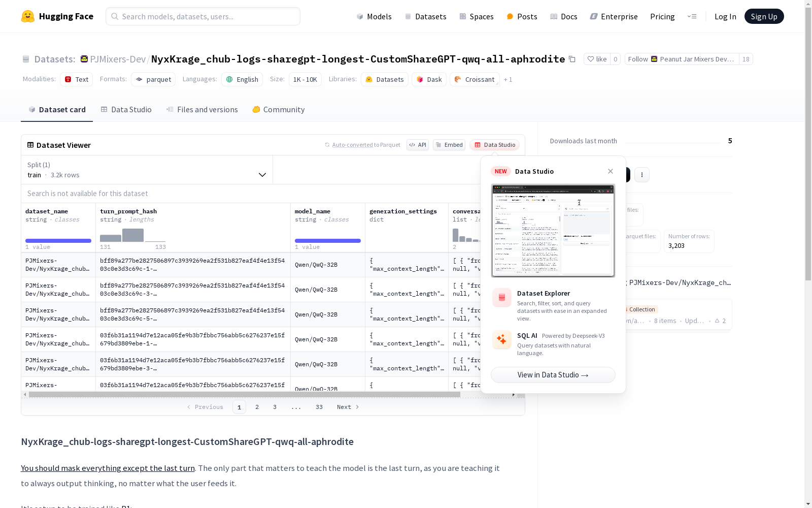Copy dataset name with the copy icon
Image resolution: width=812 pixels, height=508 pixels.
click(x=572, y=59)
